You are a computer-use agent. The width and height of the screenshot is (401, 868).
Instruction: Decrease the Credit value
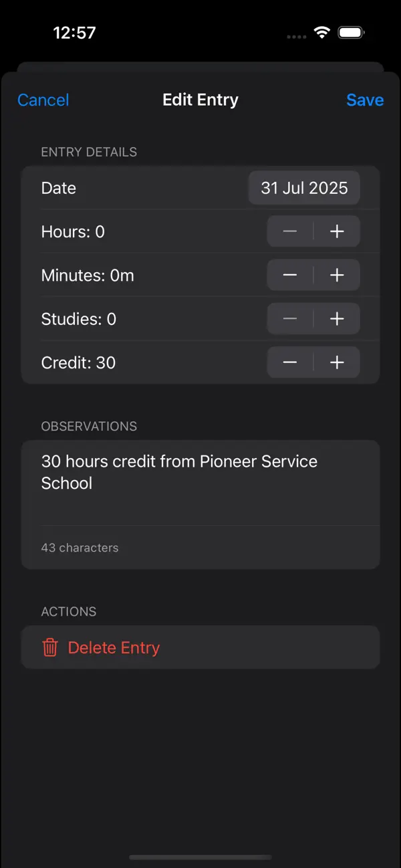[289, 362]
